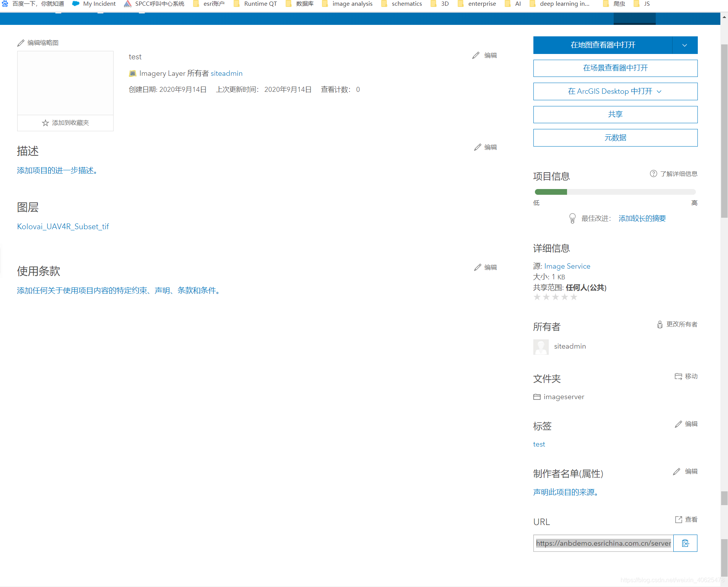Screen dimensions: 728x587
Task: Copy the URL with the clipboard icon
Action: [685, 543]
